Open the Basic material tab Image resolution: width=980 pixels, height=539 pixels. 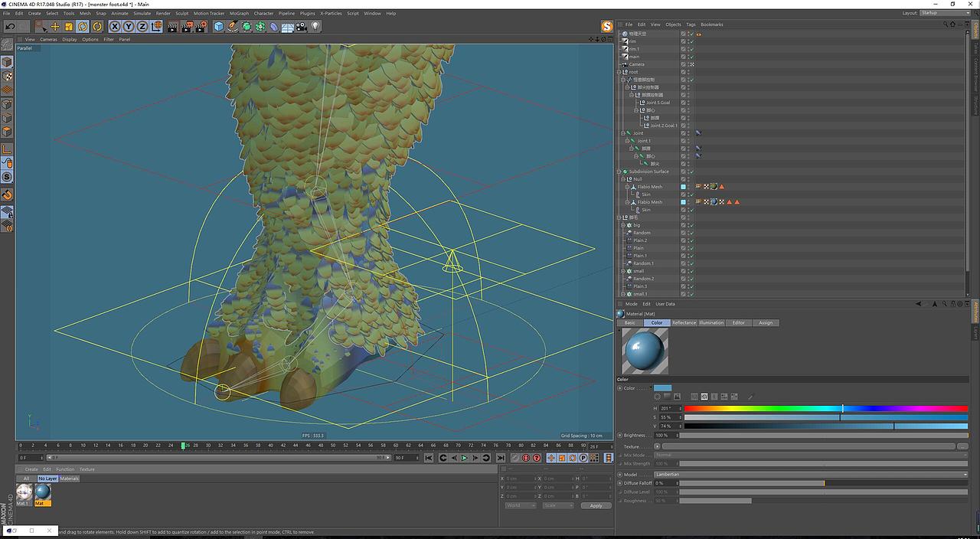coord(629,322)
